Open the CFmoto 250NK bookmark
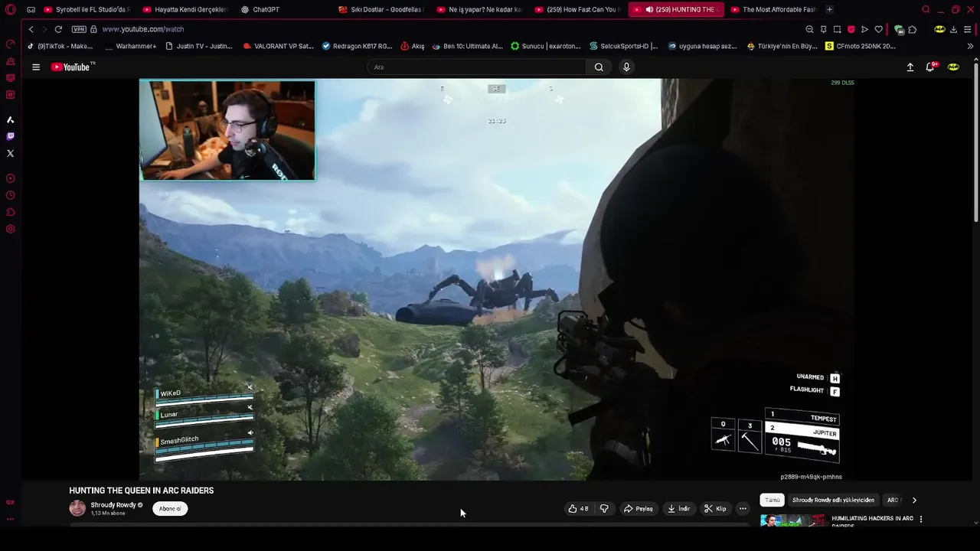Image resolution: width=980 pixels, height=551 pixels. click(x=861, y=46)
